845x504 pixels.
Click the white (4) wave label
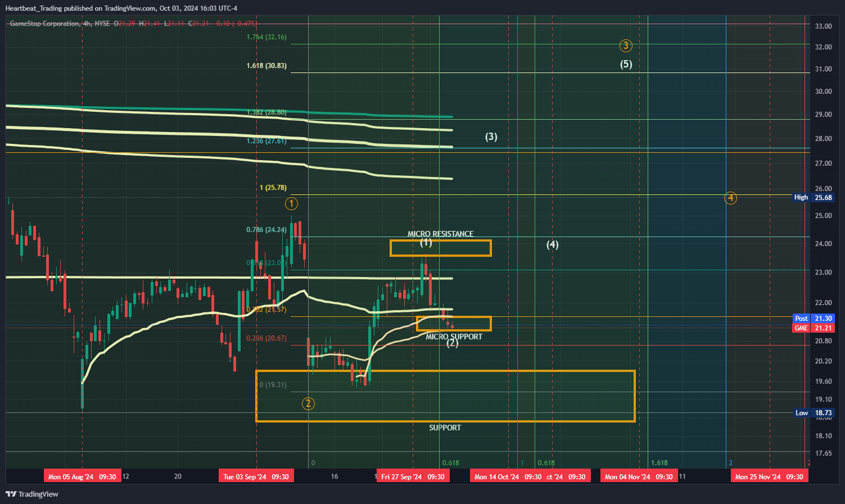(553, 244)
